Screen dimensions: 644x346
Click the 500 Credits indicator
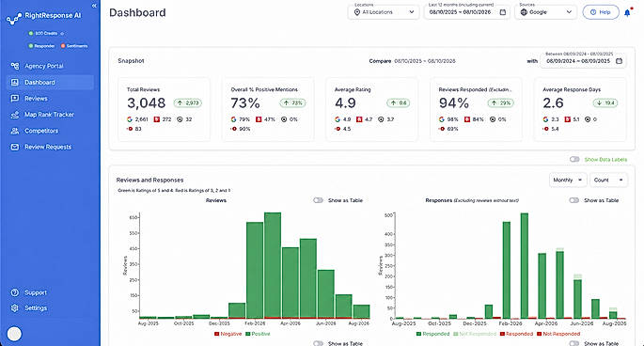pos(45,33)
